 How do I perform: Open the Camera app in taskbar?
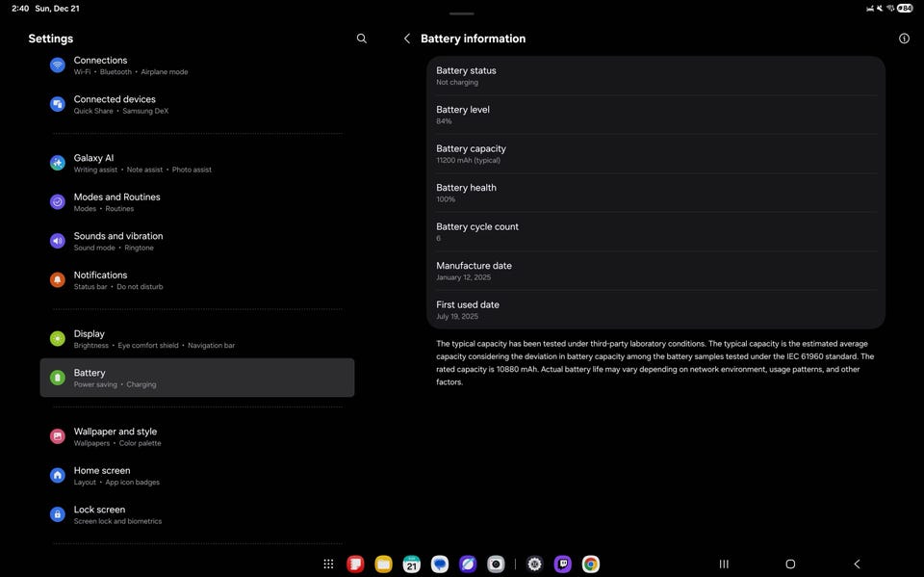pos(496,564)
